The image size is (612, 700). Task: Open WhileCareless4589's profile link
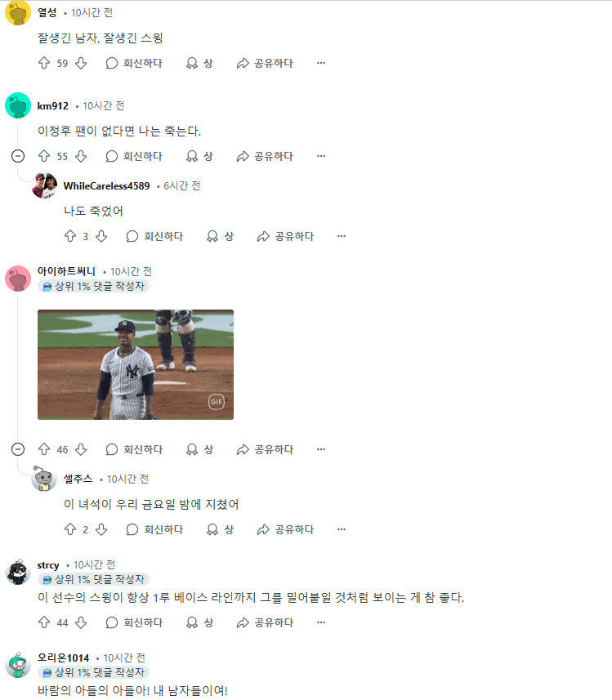[x=106, y=185]
